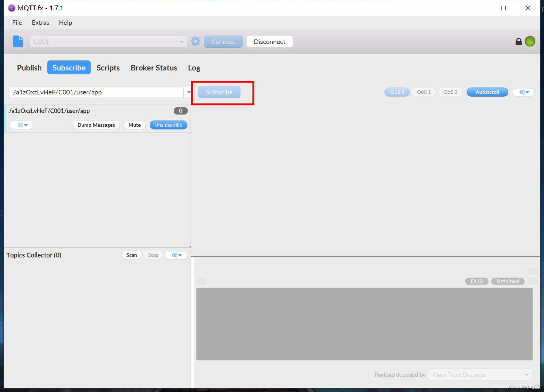The image size is (544, 392).
Task: Open the Broker Status tab
Action: point(154,67)
